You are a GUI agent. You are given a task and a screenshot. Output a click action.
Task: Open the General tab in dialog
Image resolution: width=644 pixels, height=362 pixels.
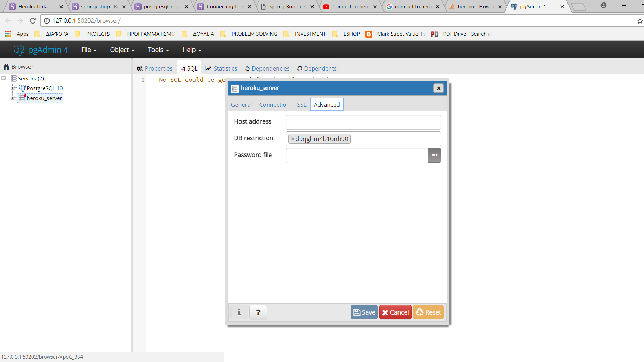[x=241, y=105]
